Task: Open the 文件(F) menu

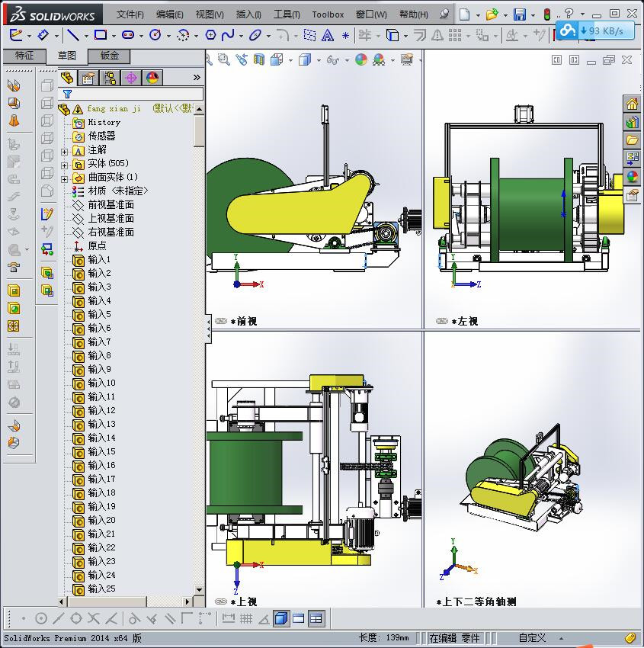Action: [130, 14]
